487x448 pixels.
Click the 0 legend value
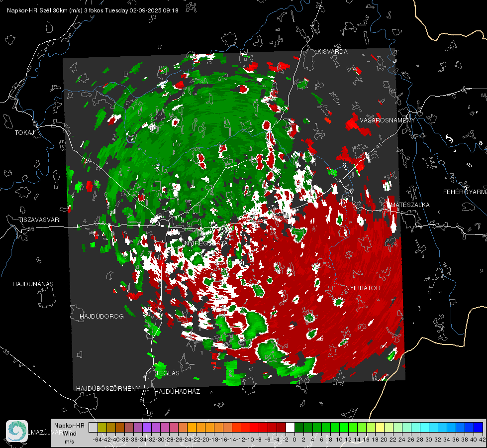pyautogui.click(x=294, y=440)
